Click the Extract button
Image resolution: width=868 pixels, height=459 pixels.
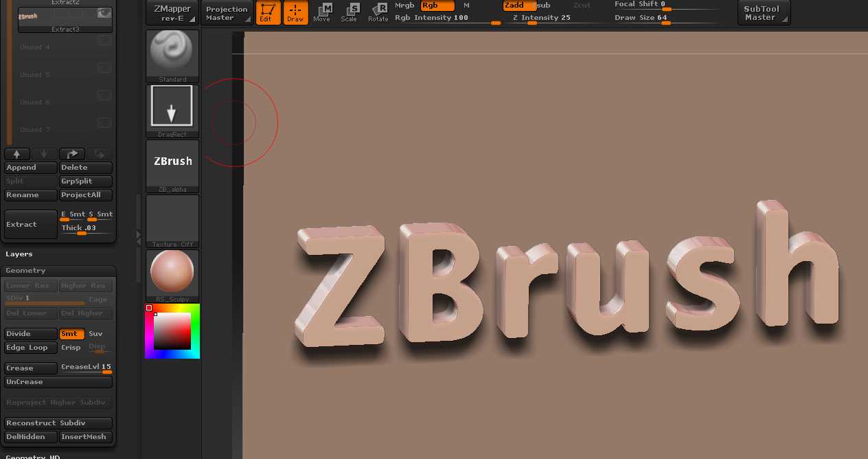point(31,225)
